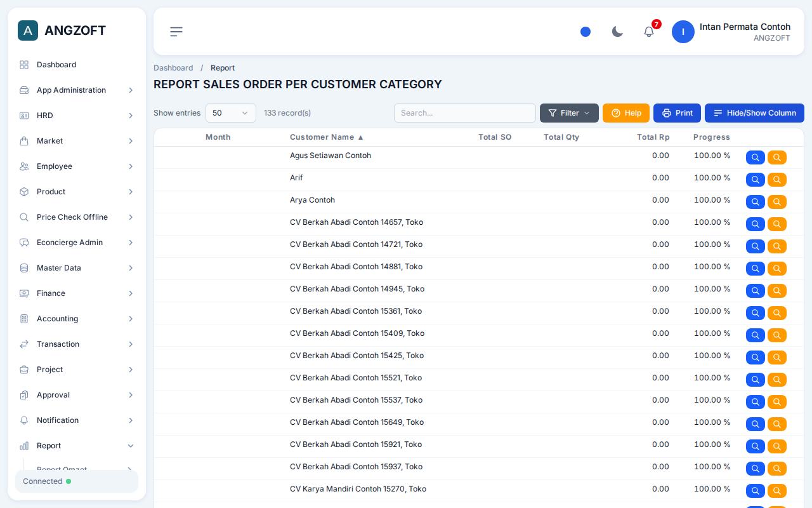Viewport: 812px width, 508px height.
Task: Click blue magnifier for CV Berkah 14657
Action: pyautogui.click(x=756, y=224)
